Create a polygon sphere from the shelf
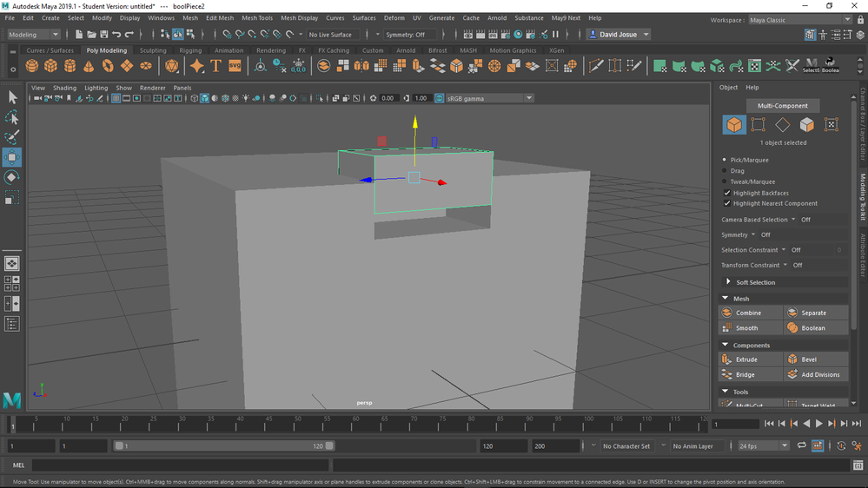Screen dimensions: 868x488 pyautogui.click(x=32, y=67)
